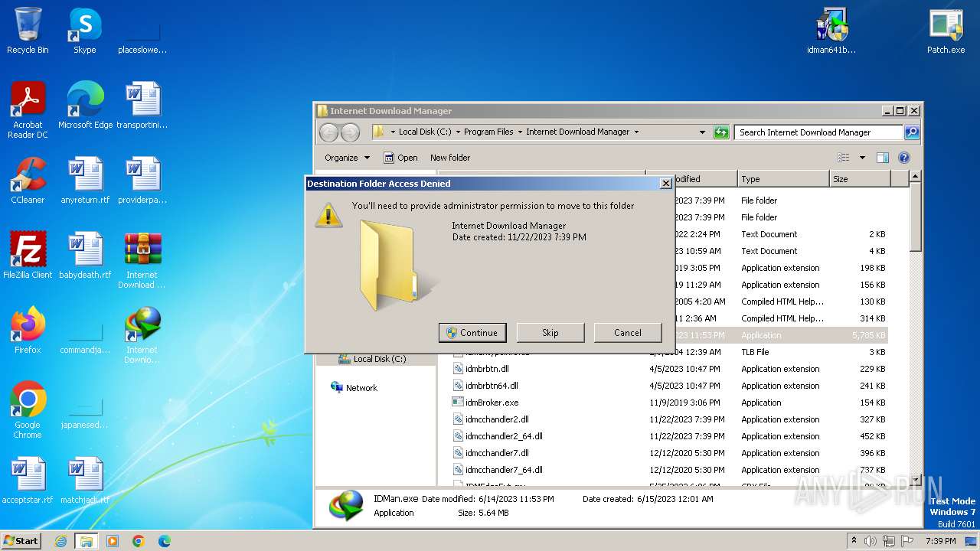Open Explorer help question mark icon
The image size is (980, 551).
(x=904, y=158)
